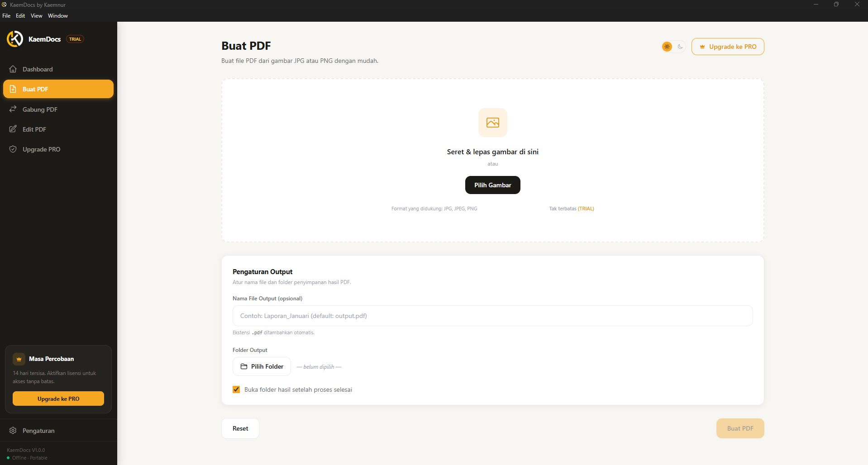Open the Window menu
Image resolution: width=868 pixels, height=465 pixels.
(x=58, y=16)
